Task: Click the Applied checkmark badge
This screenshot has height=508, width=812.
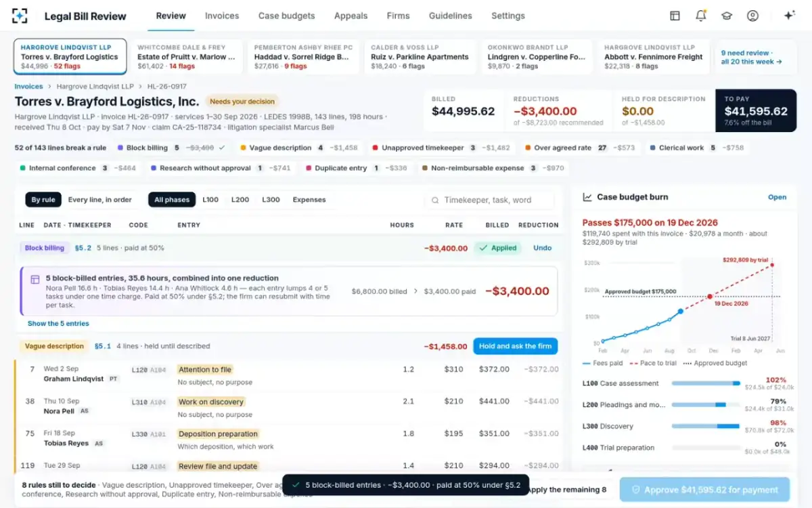Action: click(x=499, y=248)
